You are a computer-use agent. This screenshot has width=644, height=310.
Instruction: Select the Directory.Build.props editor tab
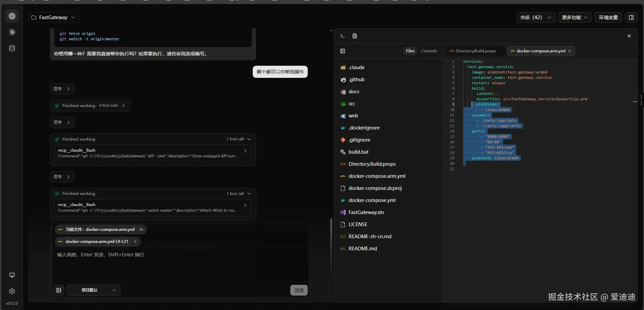pos(476,51)
